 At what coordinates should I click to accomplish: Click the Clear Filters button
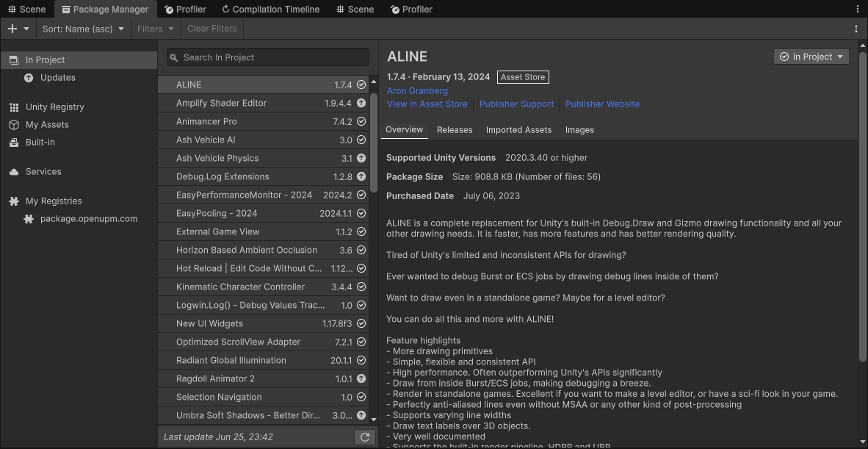[x=211, y=29]
